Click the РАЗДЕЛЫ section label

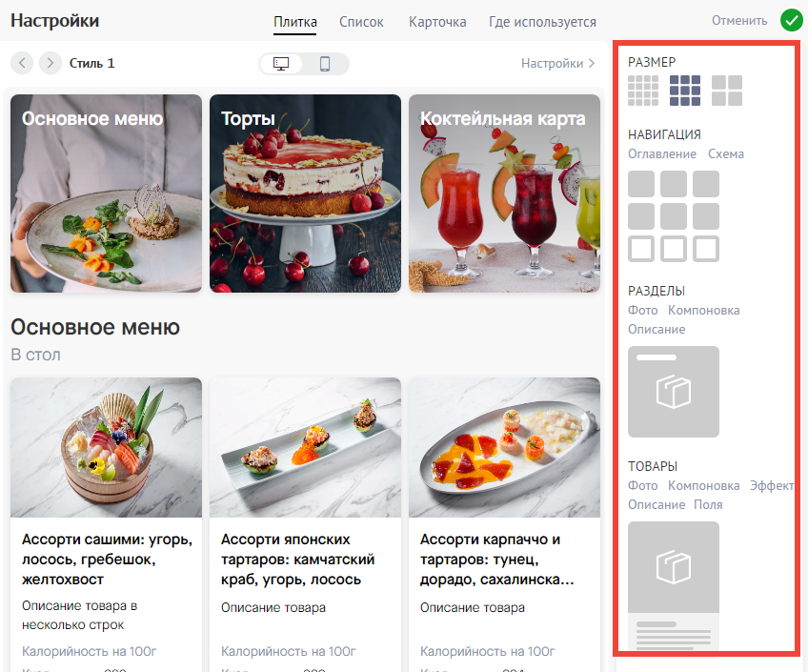point(656,291)
